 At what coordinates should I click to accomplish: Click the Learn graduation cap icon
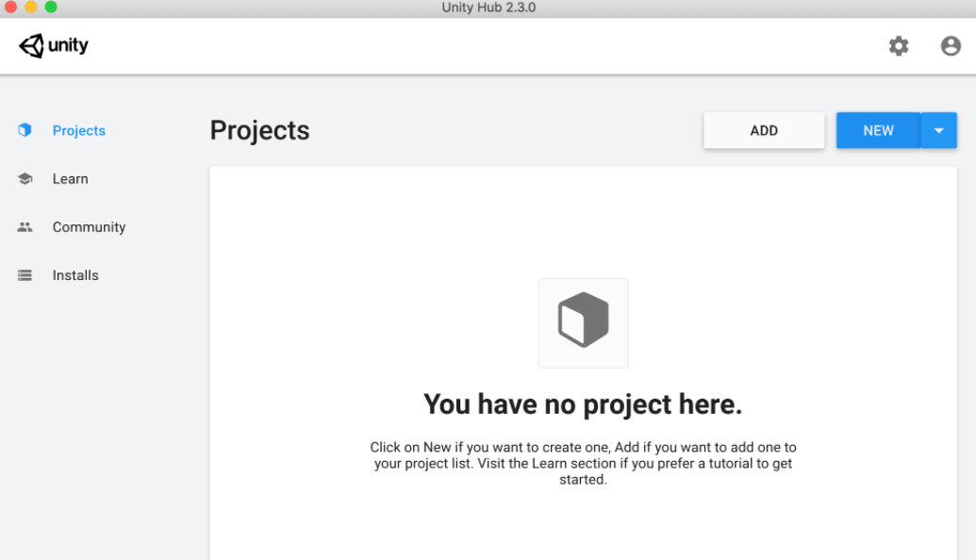point(25,178)
